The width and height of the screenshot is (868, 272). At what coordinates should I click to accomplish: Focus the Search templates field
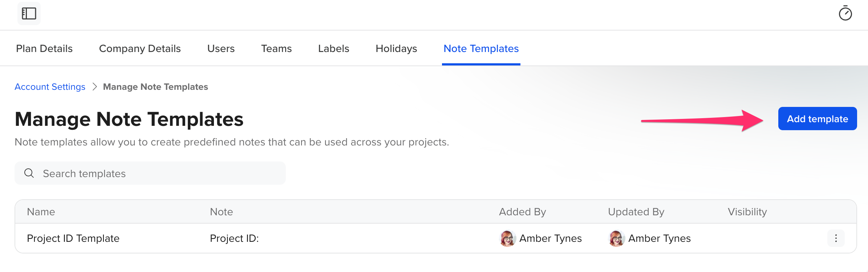point(150,173)
